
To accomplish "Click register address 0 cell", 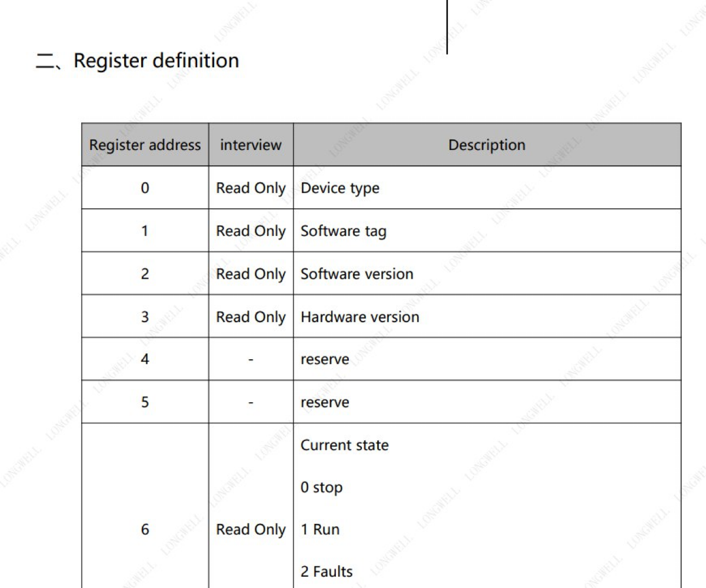I will pos(145,188).
